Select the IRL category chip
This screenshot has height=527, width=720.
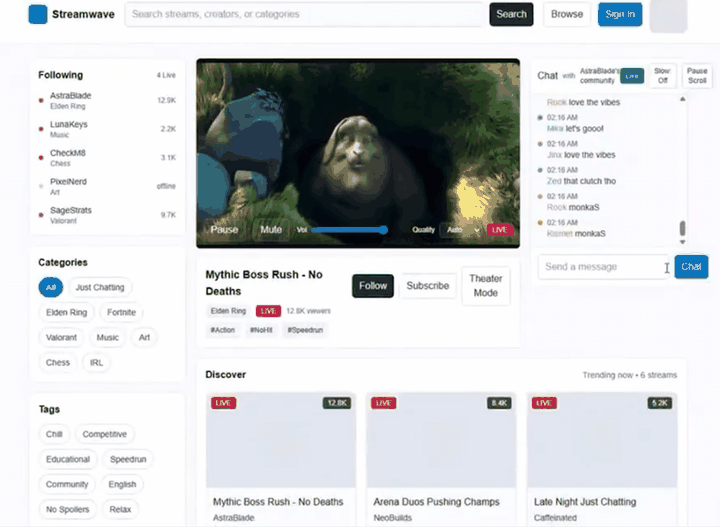pos(96,363)
